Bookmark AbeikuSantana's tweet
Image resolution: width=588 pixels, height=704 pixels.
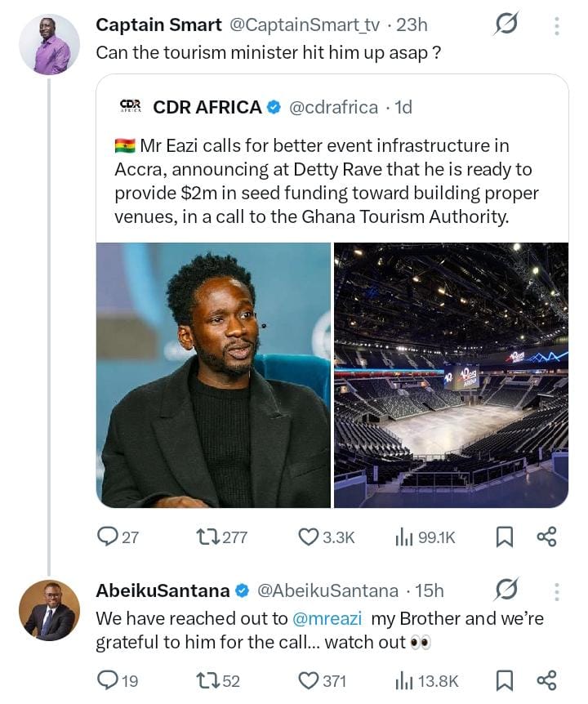[505, 680]
